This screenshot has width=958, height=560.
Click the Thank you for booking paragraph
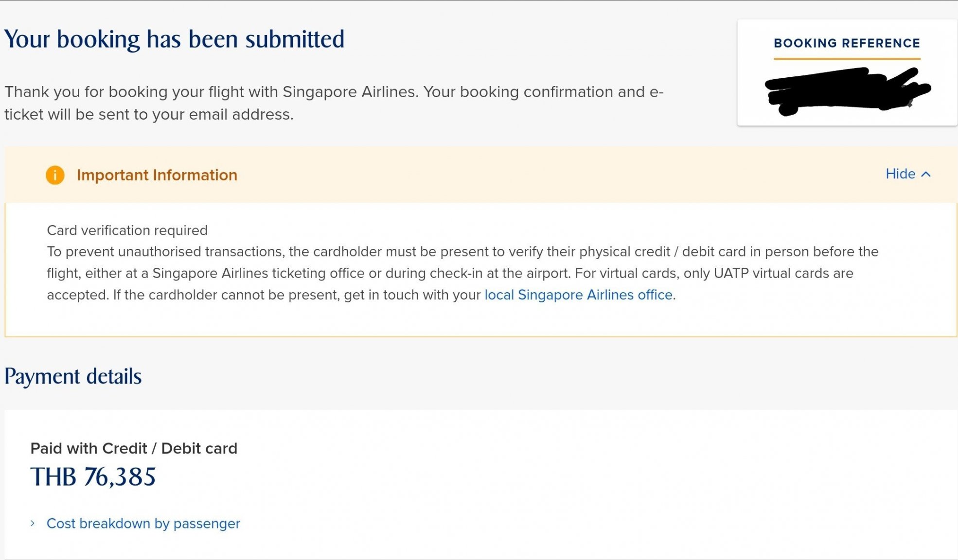(x=334, y=103)
